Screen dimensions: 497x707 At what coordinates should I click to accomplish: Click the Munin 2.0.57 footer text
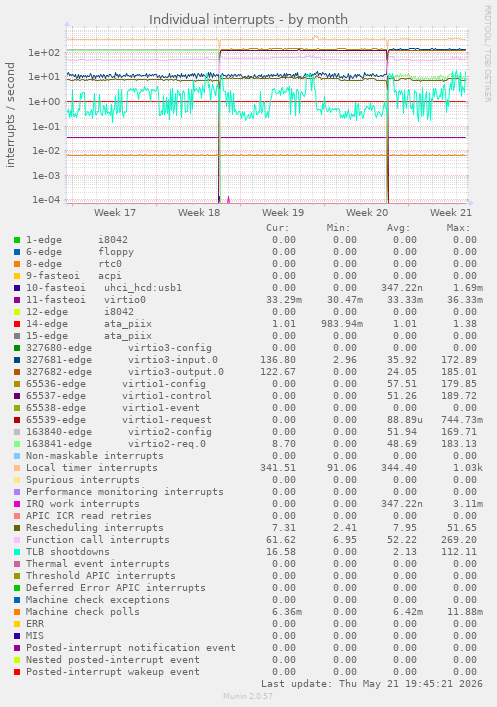(x=248, y=696)
